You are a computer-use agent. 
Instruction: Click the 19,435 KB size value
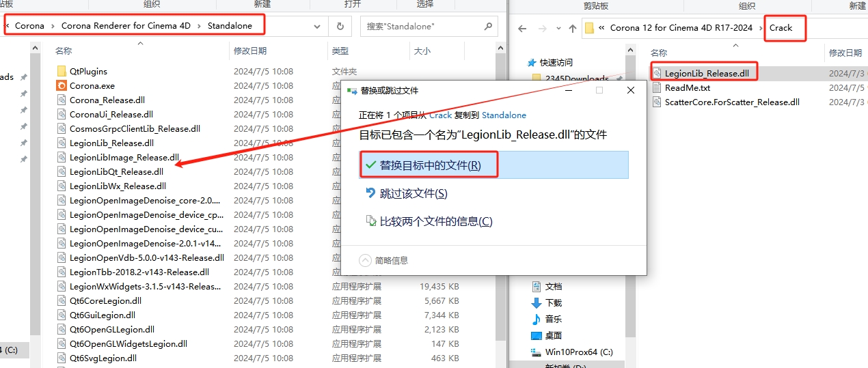tap(439, 286)
